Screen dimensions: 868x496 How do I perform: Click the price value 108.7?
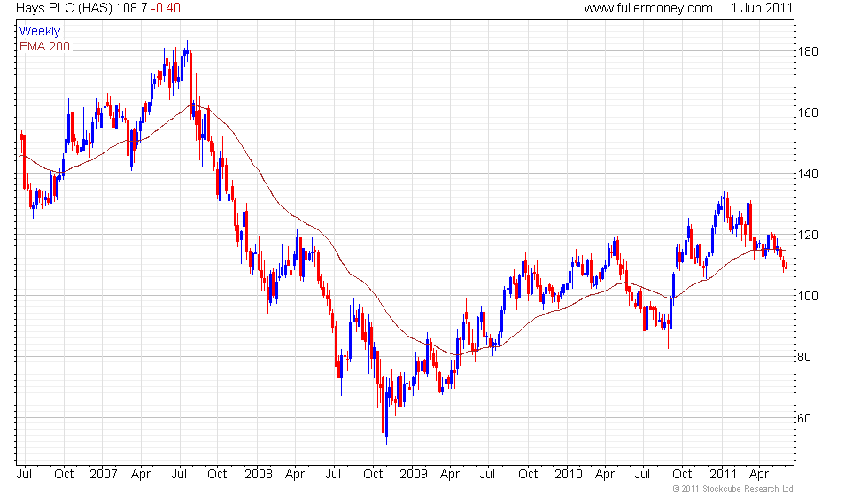point(132,8)
